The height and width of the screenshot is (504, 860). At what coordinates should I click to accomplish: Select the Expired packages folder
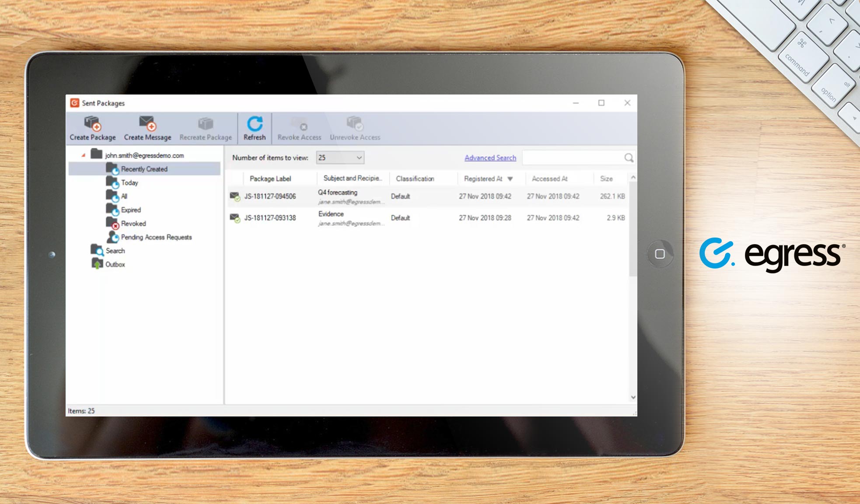(x=131, y=210)
